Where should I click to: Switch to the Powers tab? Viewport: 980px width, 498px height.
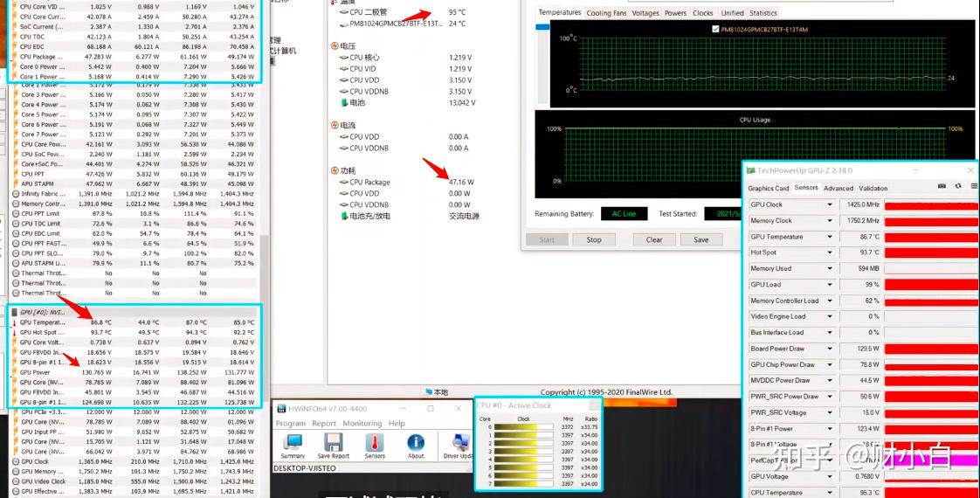click(x=675, y=13)
